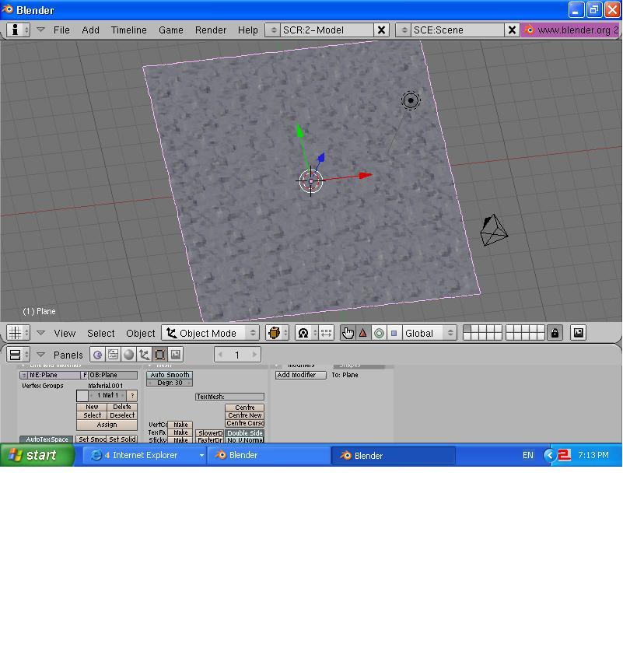Toggle move object centers only icon
This screenshot has width=623, height=672.
326,333
